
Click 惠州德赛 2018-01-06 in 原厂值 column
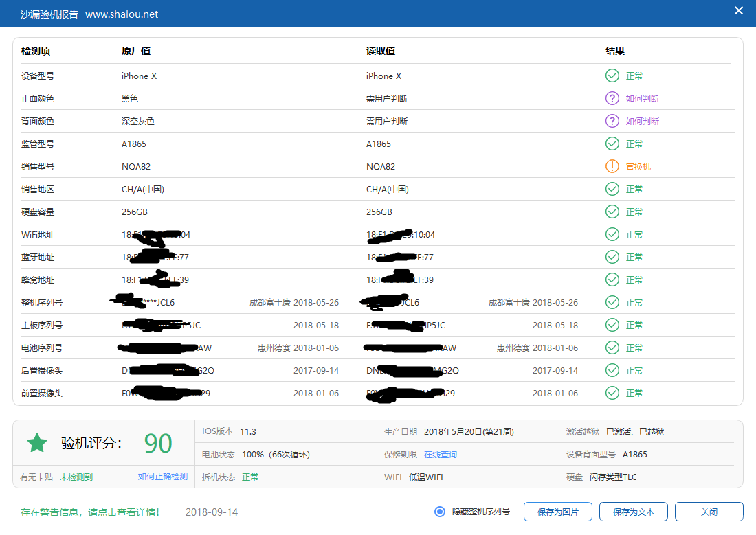(298, 348)
